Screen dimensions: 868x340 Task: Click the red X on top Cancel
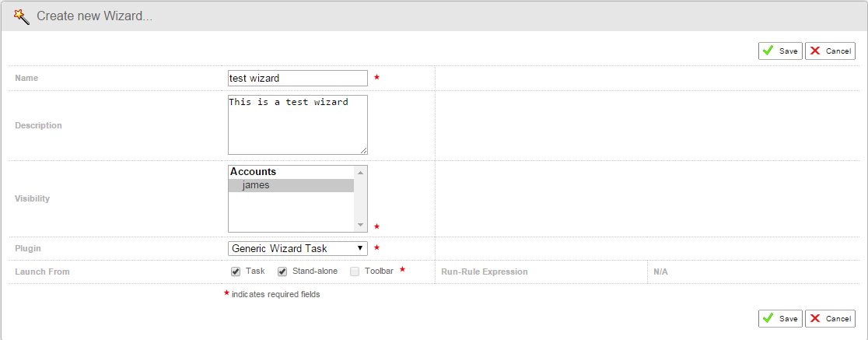pos(815,51)
